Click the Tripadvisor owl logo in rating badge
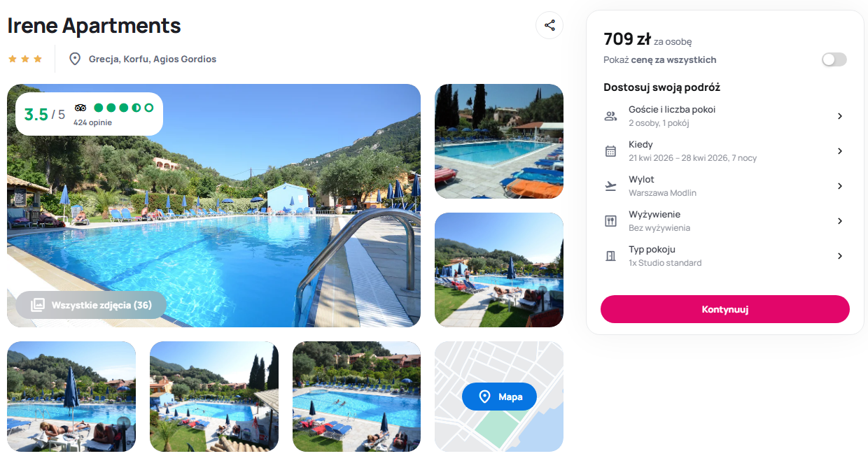This screenshot has width=868, height=463. click(80, 108)
